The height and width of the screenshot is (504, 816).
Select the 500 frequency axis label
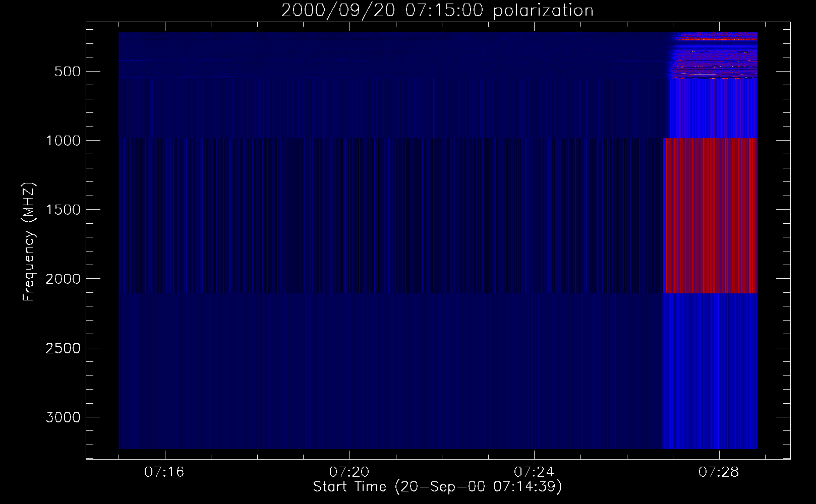tap(68, 72)
